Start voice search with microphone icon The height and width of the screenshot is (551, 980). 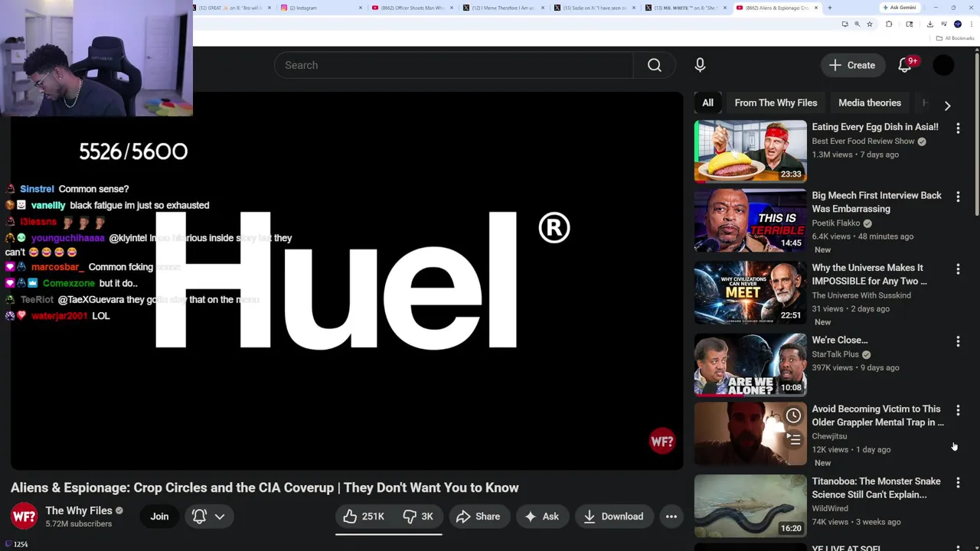point(700,65)
